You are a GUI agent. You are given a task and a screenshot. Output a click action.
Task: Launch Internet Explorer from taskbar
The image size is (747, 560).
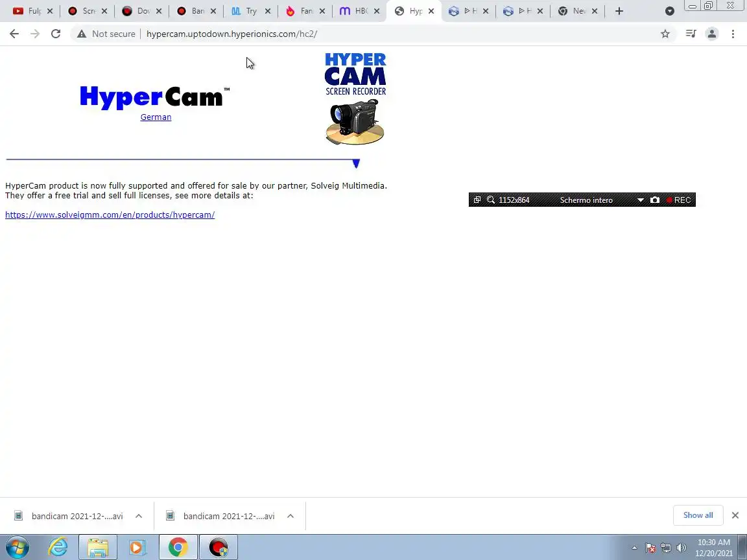pyautogui.click(x=58, y=547)
